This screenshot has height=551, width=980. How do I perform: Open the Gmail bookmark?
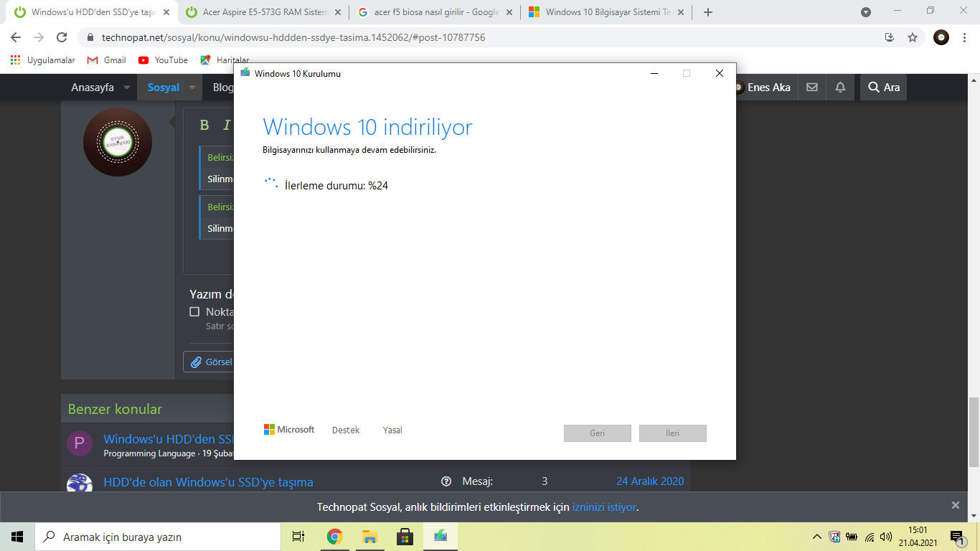click(x=106, y=60)
